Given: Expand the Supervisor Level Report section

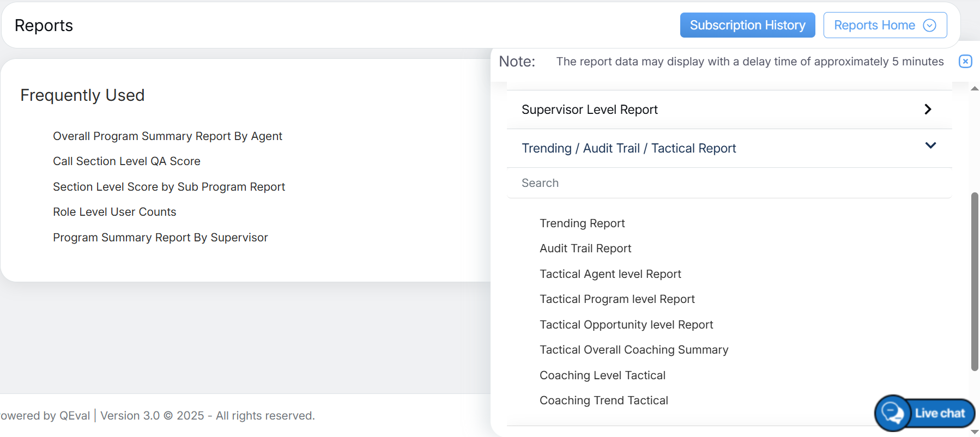Looking at the screenshot, I should [x=928, y=110].
